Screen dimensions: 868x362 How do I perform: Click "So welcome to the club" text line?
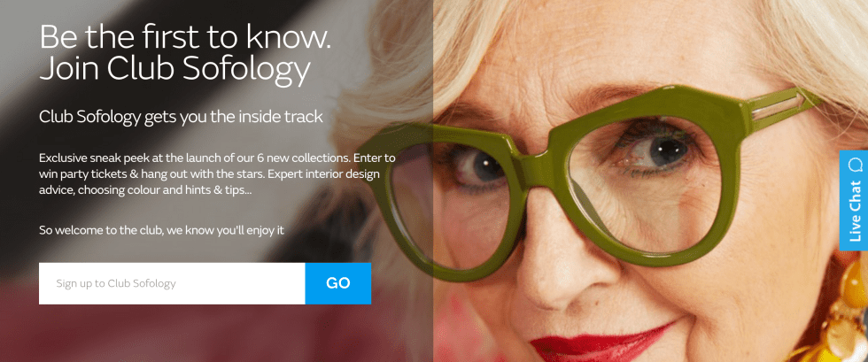pos(161,230)
